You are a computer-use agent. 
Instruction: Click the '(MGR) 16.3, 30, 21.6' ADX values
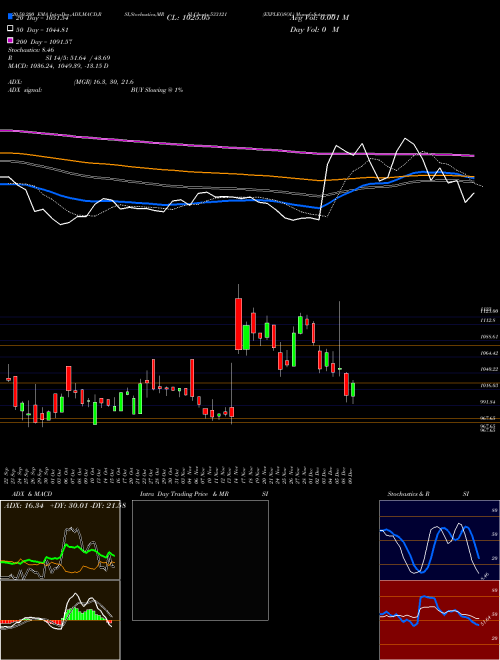pyautogui.click(x=104, y=82)
